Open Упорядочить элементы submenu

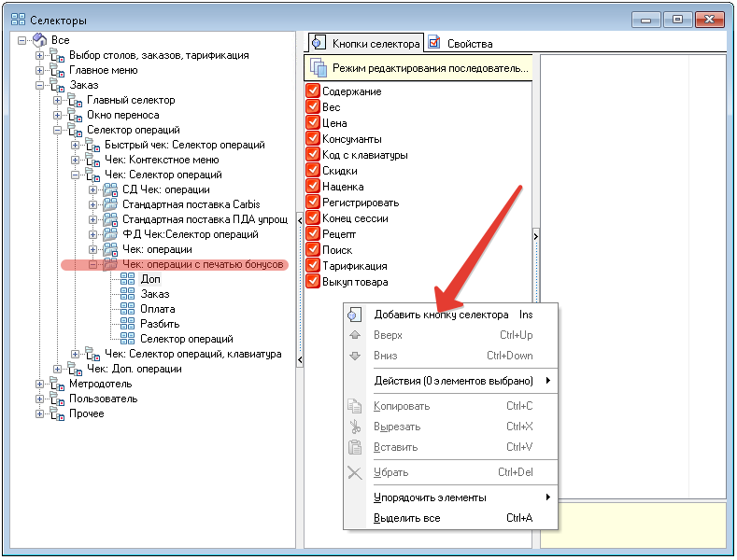pyautogui.click(x=451, y=497)
